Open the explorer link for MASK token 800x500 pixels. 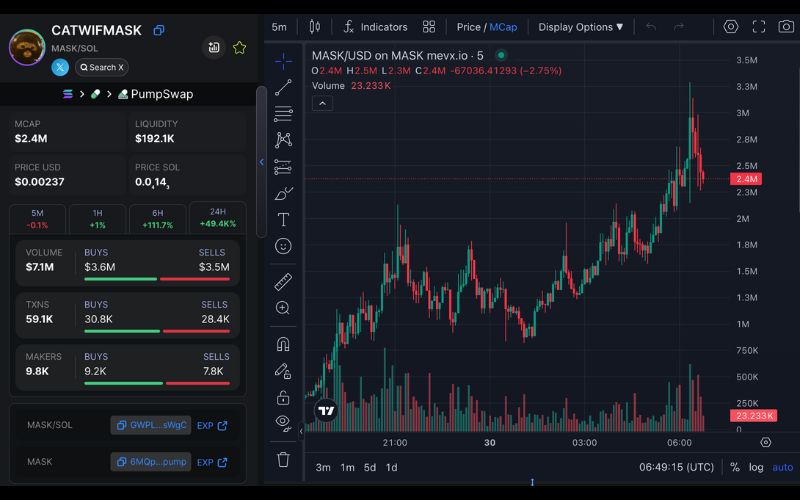[x=212, y=462]
